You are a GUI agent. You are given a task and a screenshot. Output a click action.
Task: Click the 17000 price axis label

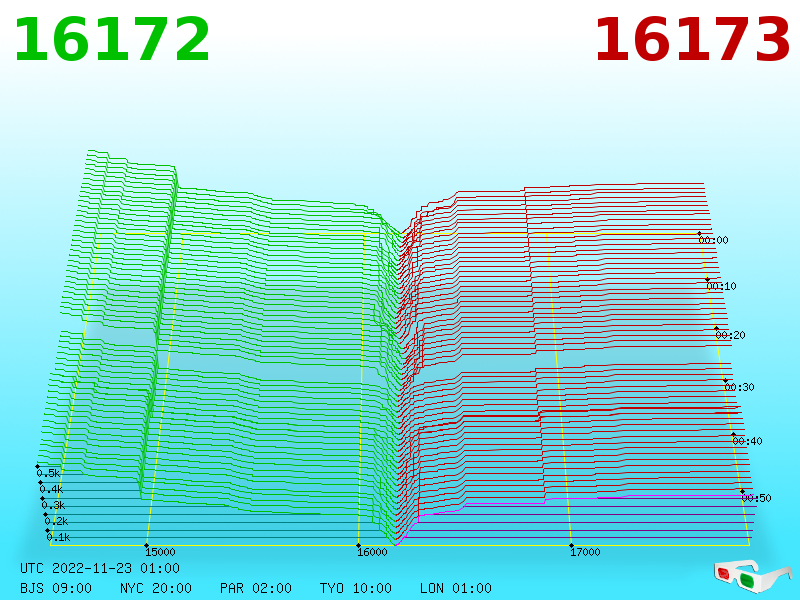pos(585,552)
